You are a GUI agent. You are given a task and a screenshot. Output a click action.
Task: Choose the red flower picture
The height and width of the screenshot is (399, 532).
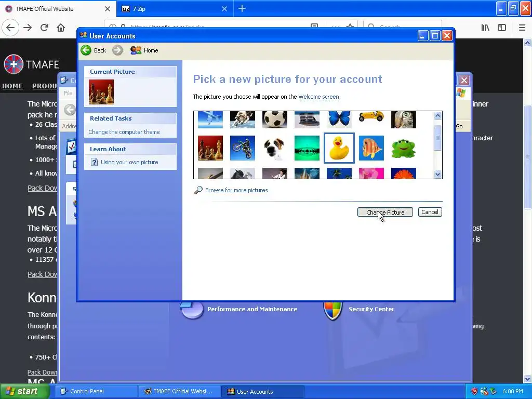404,174
